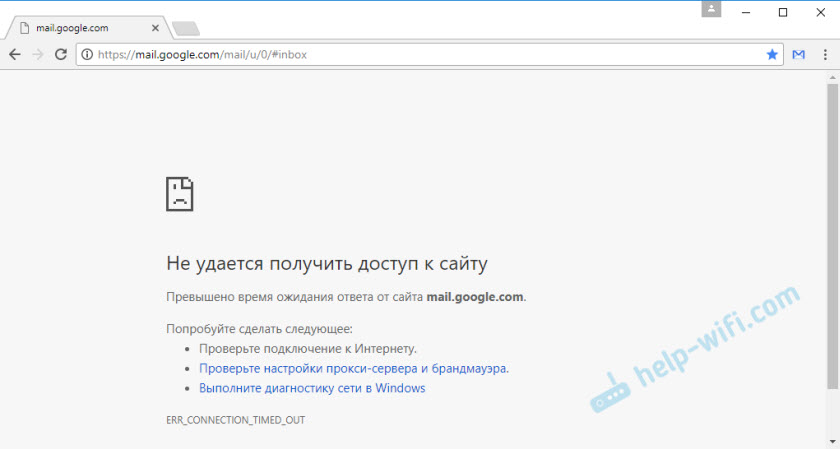Close the Chrome window
Screen dimensions: 840x449
(x=820, y=12)
